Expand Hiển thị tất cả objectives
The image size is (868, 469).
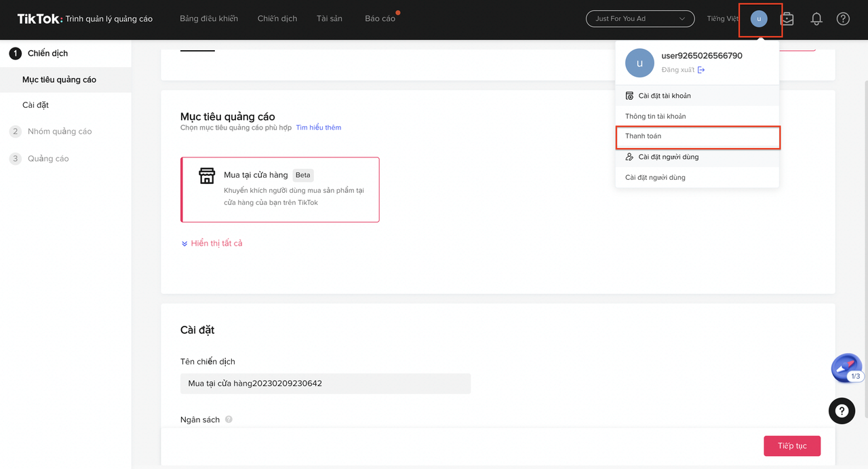212,243
